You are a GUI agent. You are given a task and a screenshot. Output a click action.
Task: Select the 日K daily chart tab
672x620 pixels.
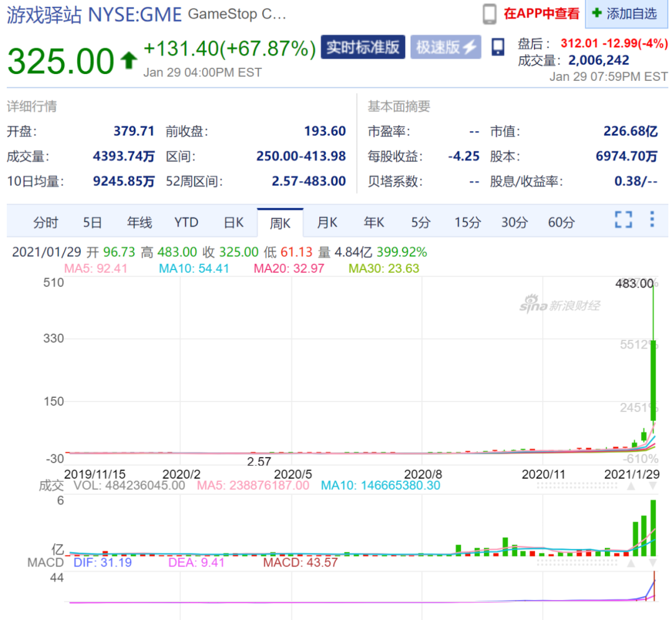[234, 223]
